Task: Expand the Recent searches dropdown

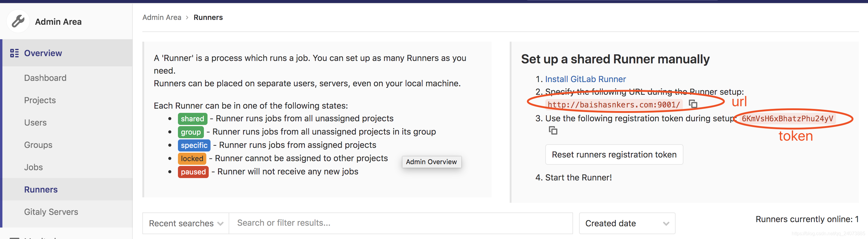Action: pos(186,223)
